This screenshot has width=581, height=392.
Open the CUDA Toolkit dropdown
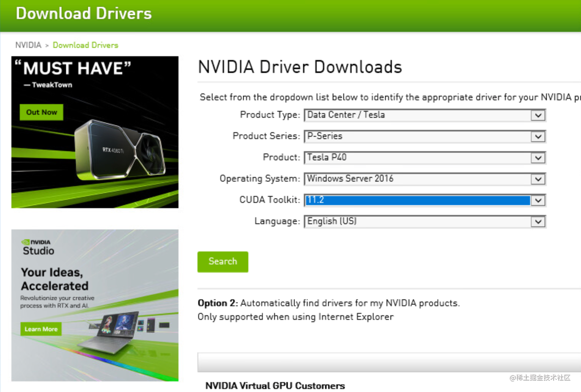[425, 200]
